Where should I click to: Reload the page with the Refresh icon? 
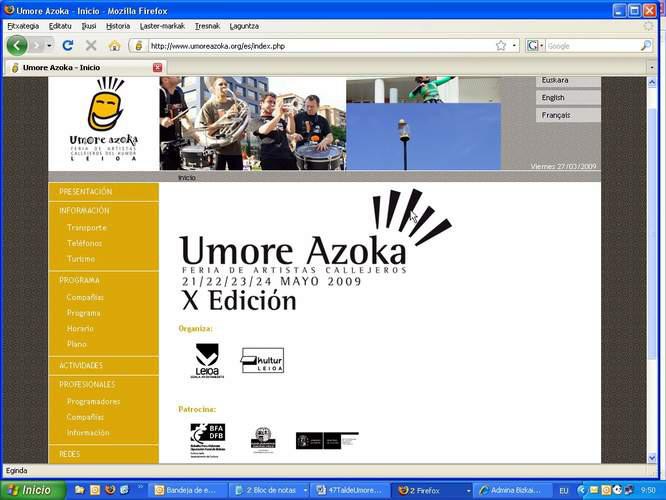[x=68, y=45]
